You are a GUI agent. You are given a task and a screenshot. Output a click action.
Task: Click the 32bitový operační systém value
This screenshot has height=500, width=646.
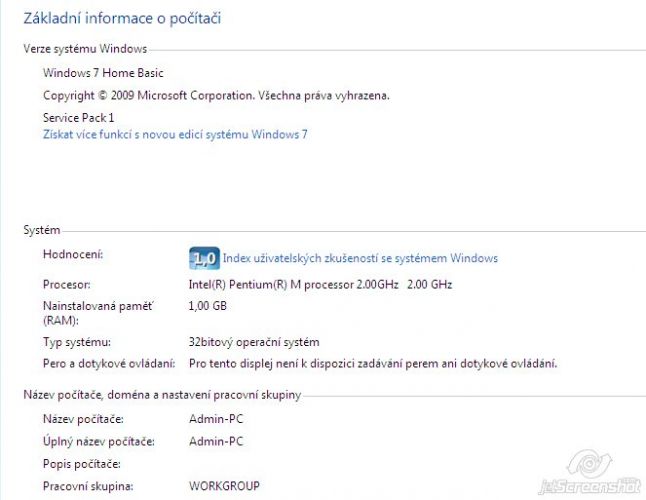coord(254,342)
